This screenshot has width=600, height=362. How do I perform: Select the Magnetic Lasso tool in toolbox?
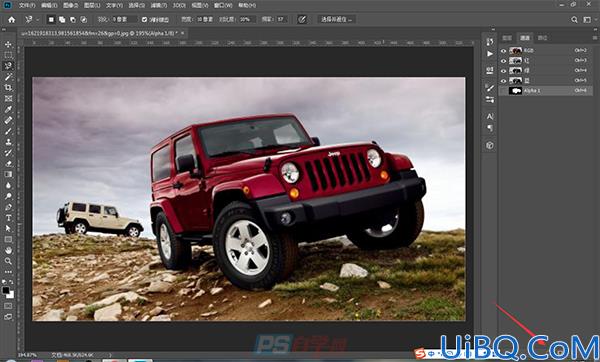pyautogui.click(x=8, y=66)
